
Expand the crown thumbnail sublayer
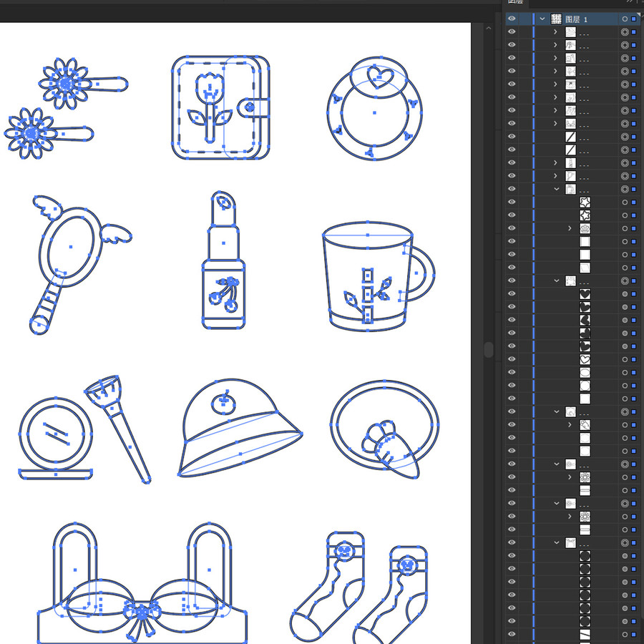tap(570, 228)
